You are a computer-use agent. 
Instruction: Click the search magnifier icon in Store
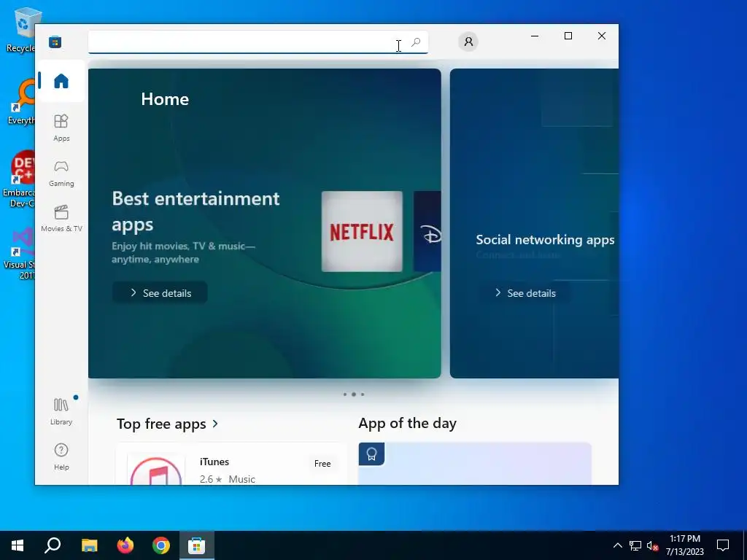point(416,42)
